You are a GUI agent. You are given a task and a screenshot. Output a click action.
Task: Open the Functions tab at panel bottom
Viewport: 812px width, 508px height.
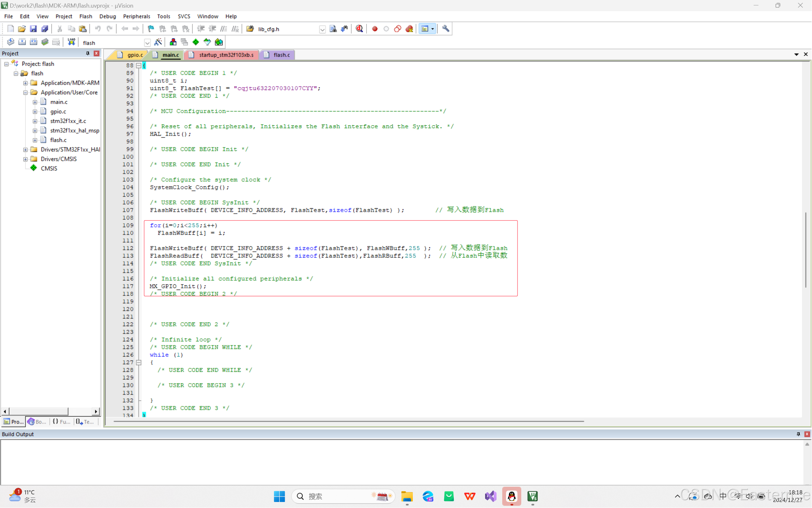tap(62, 422)
